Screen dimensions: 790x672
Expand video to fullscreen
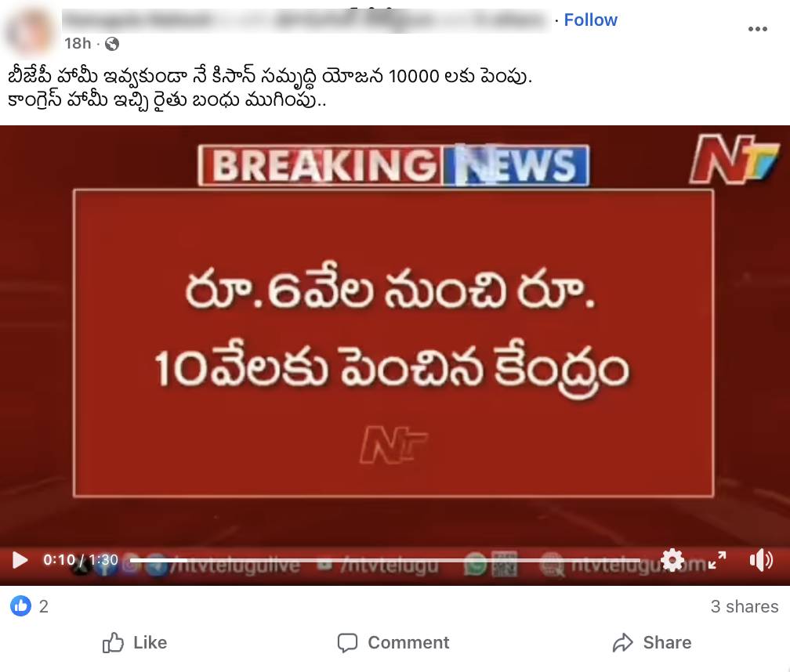click(x=717, y=560)
